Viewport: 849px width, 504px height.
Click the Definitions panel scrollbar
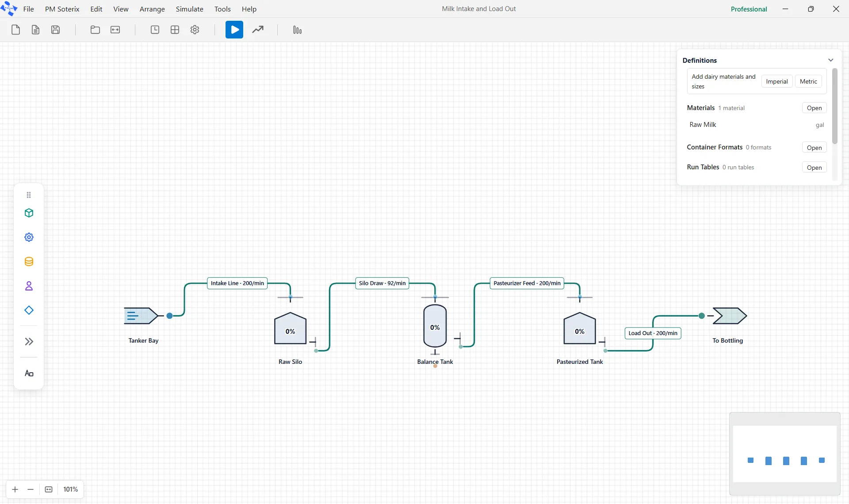pyautogui.click(x=834, y=106)
